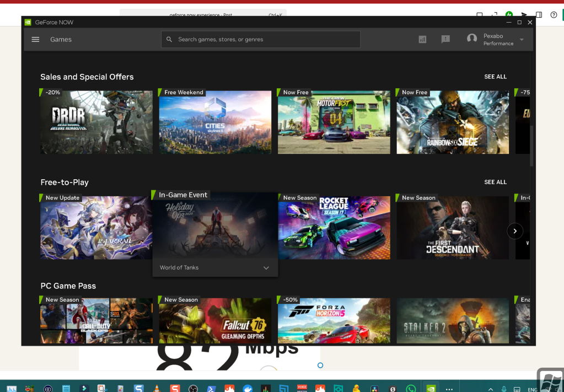Open the Games section label
This screenshot has width=564, height=392.
tap(61, 40)
